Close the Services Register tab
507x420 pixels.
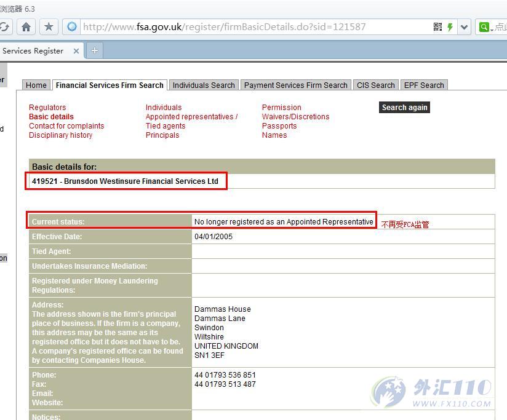76,50
